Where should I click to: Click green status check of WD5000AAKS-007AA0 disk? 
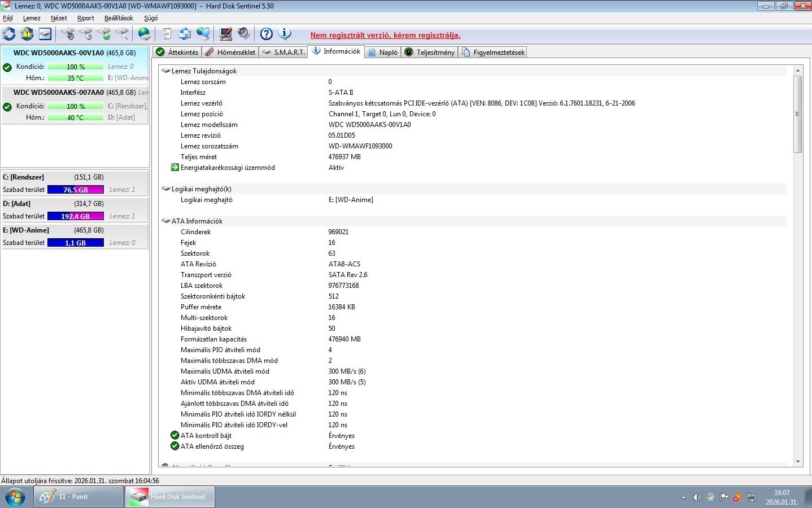coord(7,107)
